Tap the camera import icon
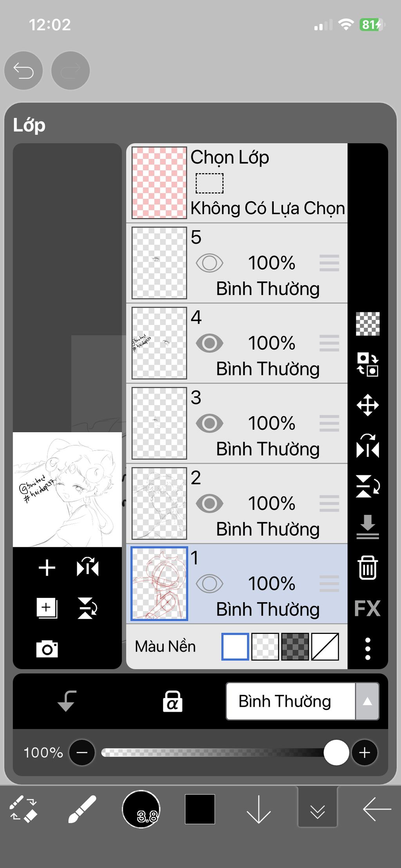The image size is (401, 868). pos(47,649)
